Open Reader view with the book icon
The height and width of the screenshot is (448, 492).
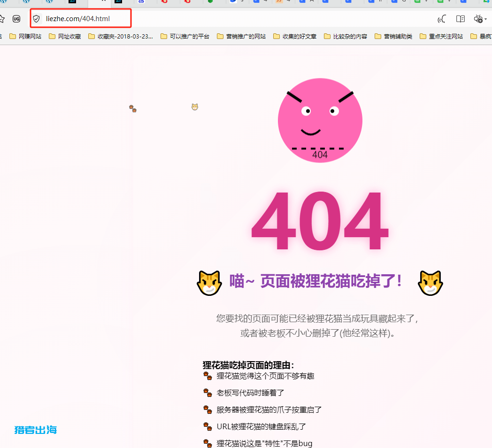461,19
